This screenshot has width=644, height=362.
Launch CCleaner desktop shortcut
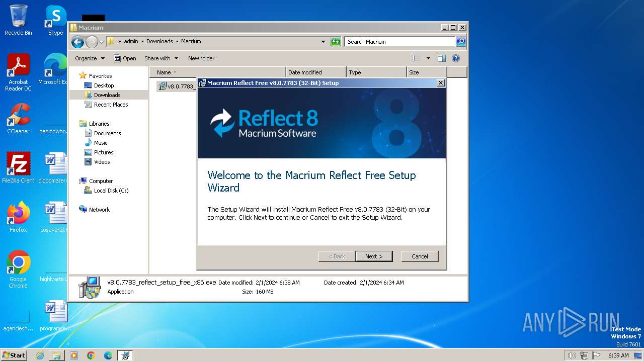(x=18, y=119)
